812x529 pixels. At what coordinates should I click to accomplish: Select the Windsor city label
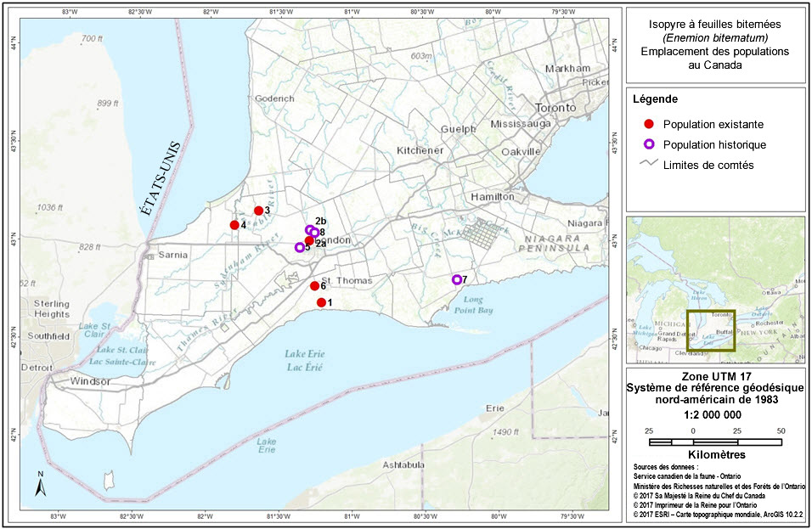91,380
